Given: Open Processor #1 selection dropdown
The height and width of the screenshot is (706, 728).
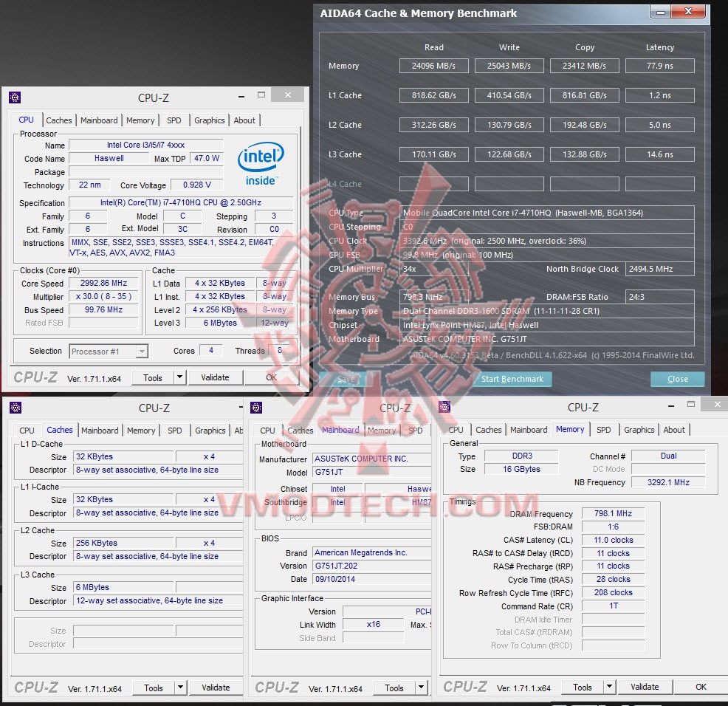Looking at the screenshot, I should coord(142,351).
